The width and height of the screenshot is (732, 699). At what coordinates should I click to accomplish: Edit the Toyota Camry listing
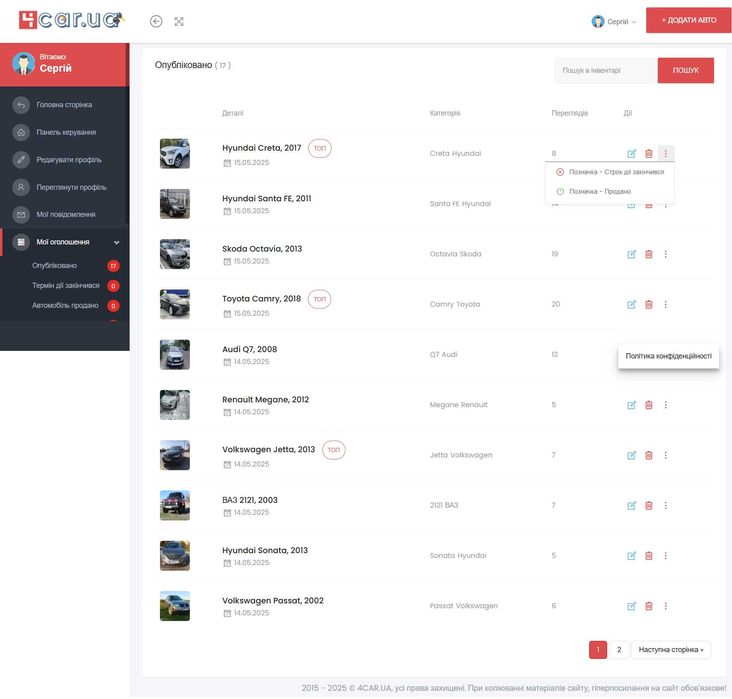[x=631, y=305]
